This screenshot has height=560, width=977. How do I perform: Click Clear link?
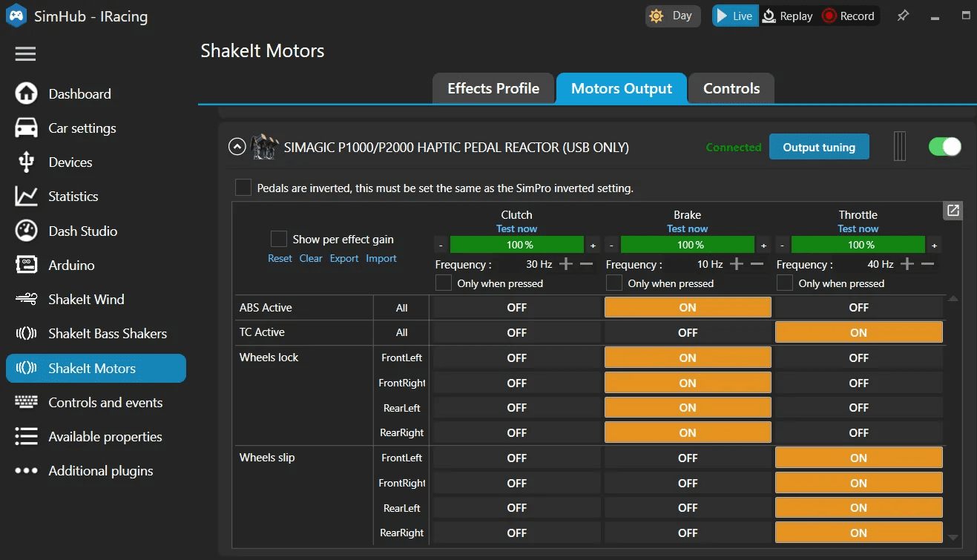[x=311, y=258]
